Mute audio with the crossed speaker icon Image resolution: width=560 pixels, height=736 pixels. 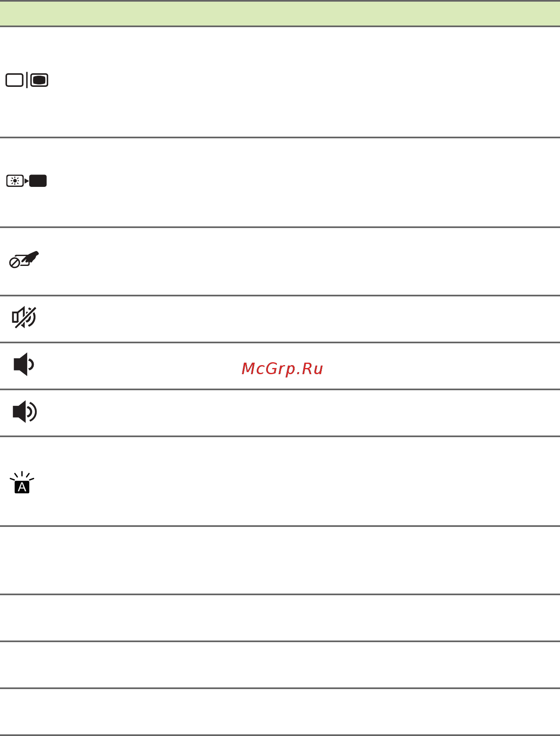24,317
